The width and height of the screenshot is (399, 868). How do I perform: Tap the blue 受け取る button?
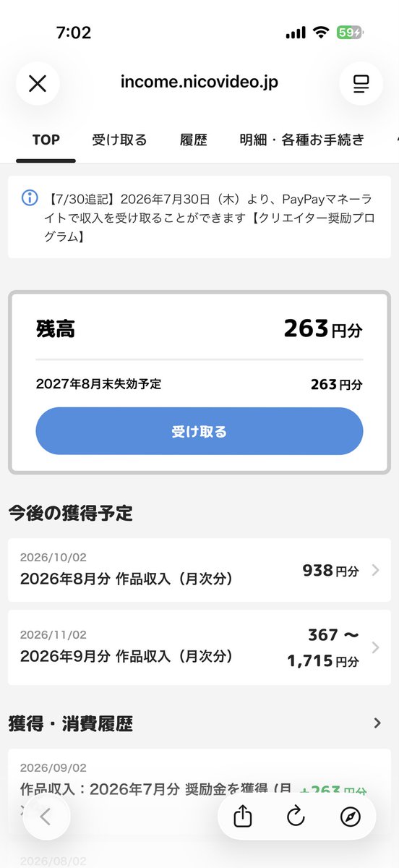click(199, 431)
